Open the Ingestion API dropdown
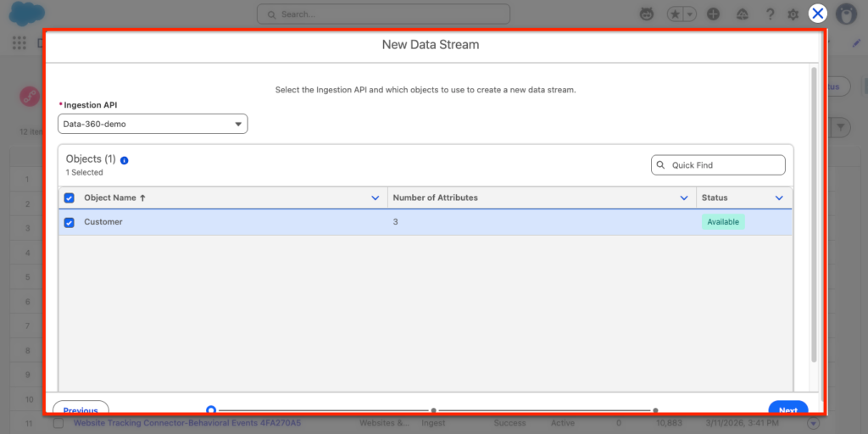This screenshot has width=868, height=434. click(153, 125)
